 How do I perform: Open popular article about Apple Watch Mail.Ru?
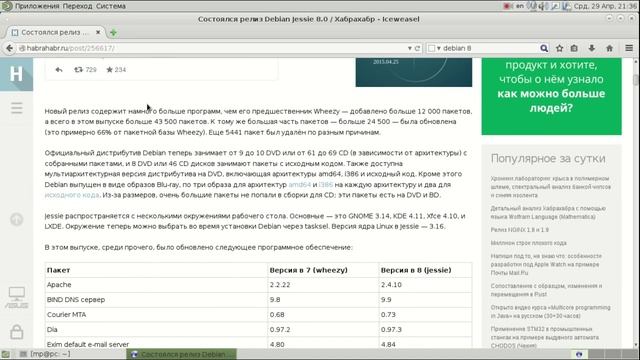point(546,264)
